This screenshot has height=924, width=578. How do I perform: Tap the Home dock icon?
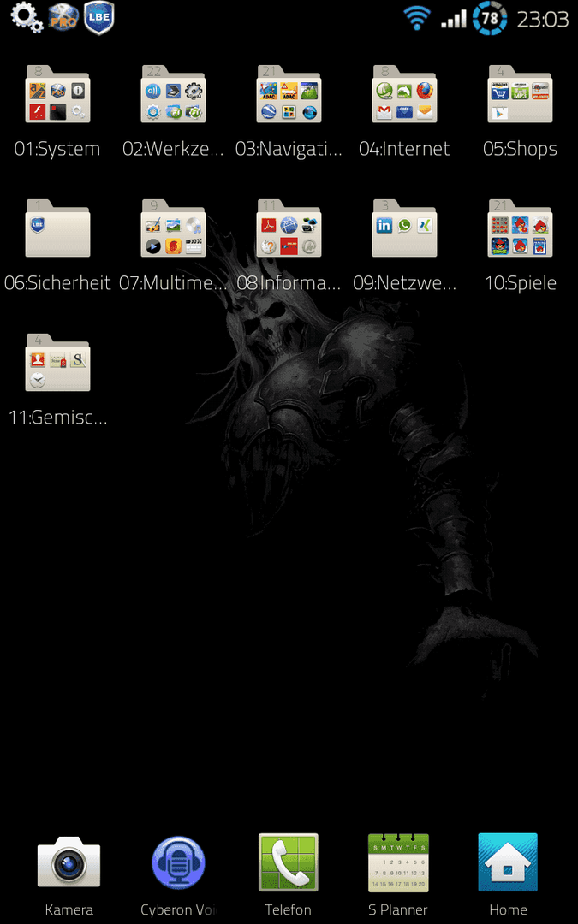click(508, 862)
